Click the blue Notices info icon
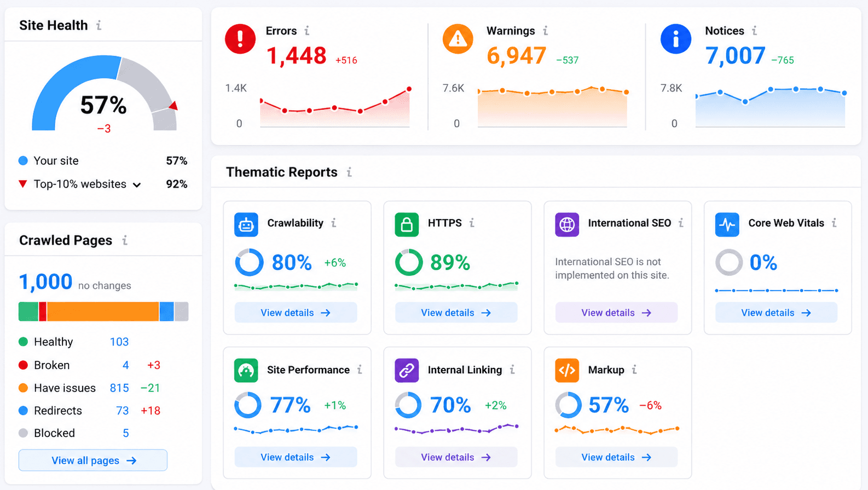 pyautogui.click(x=676, y=39)
